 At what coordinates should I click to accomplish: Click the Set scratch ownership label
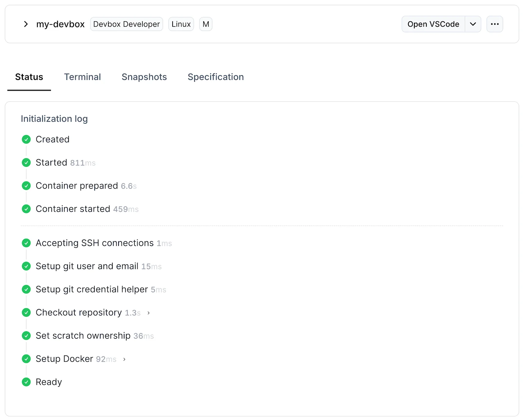(83, 336)
